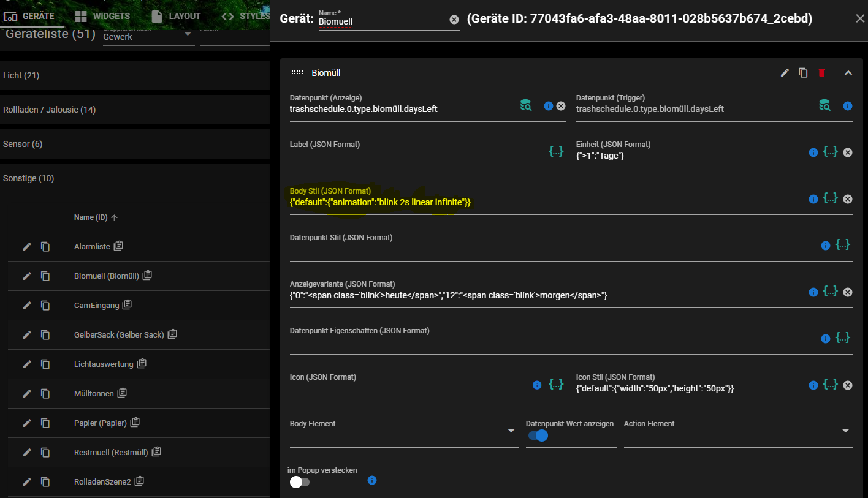868x498 pixels.
Task: Disable the Datenpunkt-Wert anzeigen switch
Action: 538,436
